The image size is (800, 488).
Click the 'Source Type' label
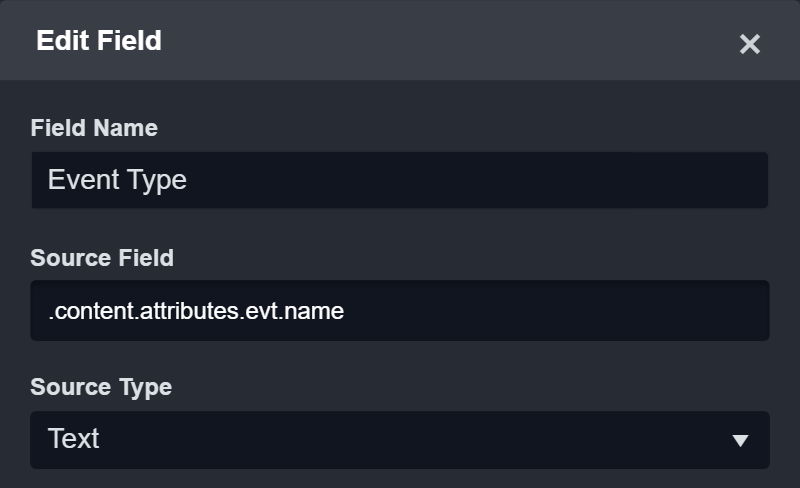(x=101, y=387)
